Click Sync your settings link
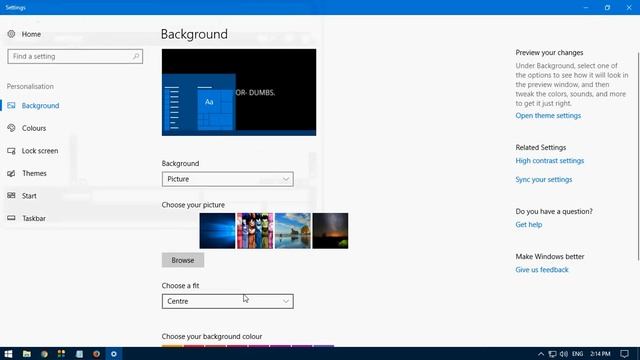The width and height of the screenshot is (640, 360). pos(544,179)
